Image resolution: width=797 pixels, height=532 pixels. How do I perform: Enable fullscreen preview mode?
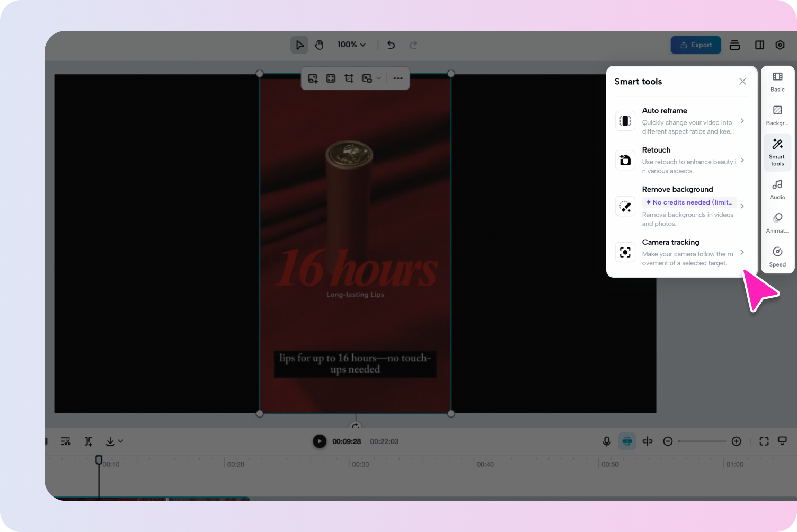(x=764, y=441)
